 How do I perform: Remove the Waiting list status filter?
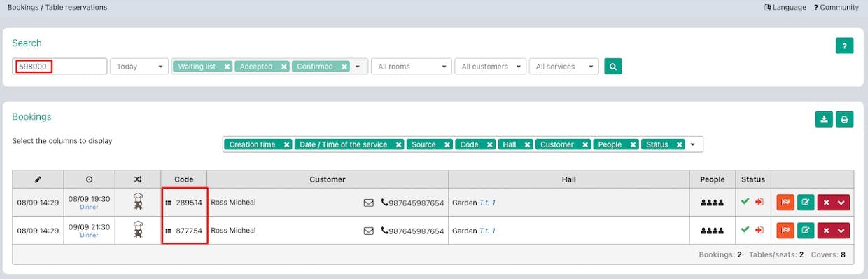click(227, 67)
